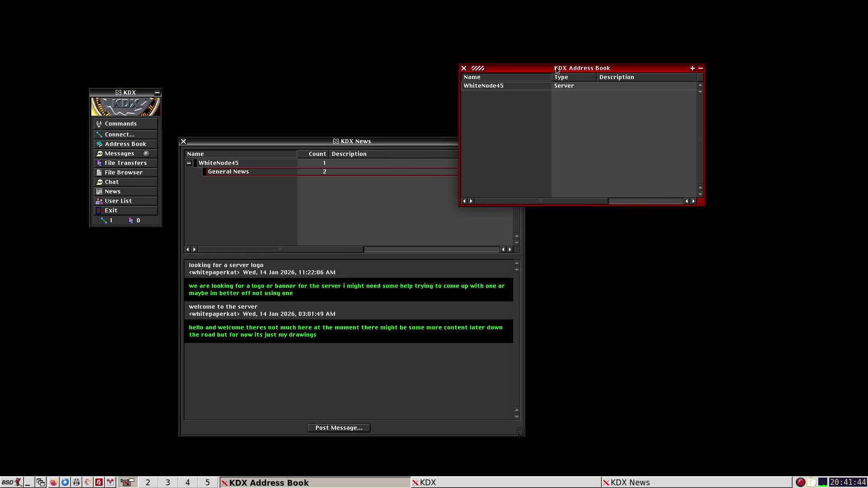Image resolution: width=868 pixels, height=488 pixels.
Task: Activate the KDX News taskbar entry
Action: click(x=629, y=482)
